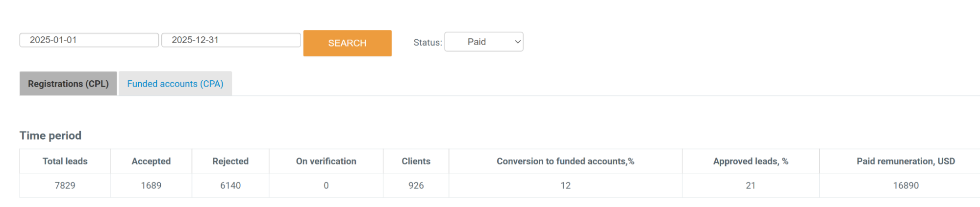This screenshot has height=207, width=980.
Task: Click the On verification column header
Action: pyautogui.click(x=326, y=161)
